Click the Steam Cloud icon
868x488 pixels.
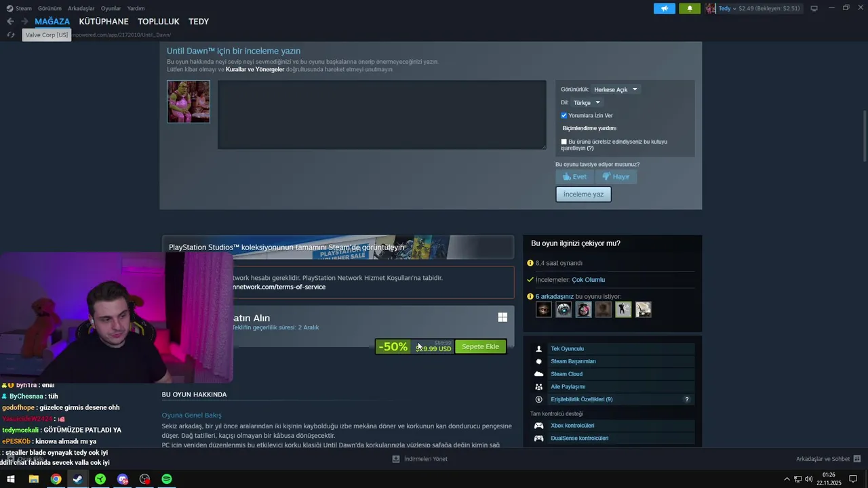[539, 374]
